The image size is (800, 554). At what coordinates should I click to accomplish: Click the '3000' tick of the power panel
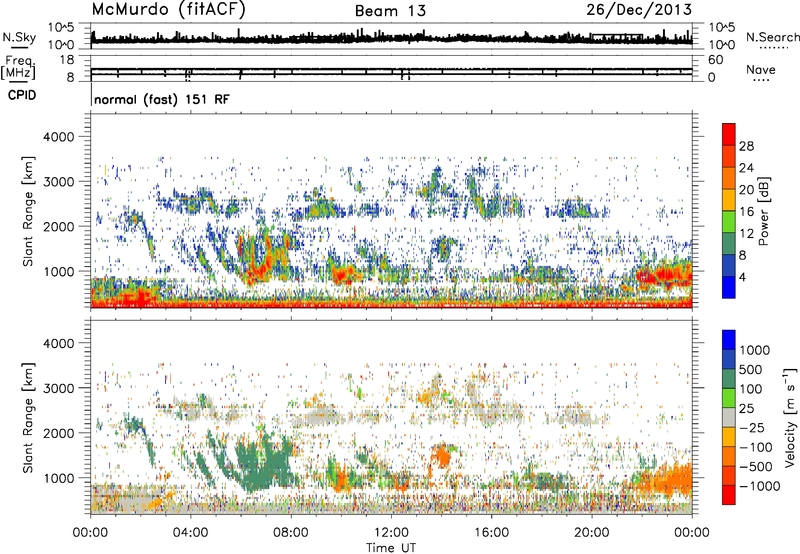click(x=58, y=182)
